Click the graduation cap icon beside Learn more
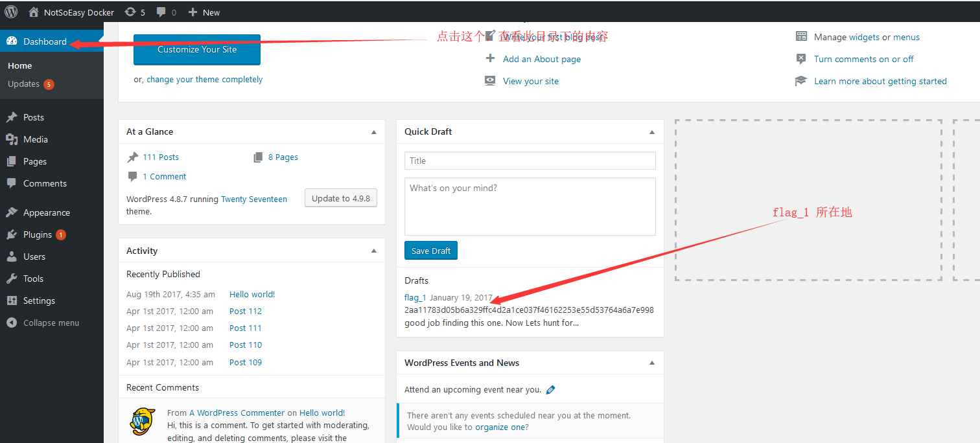Viewport: 980px width, 443px height. [802, 81]
